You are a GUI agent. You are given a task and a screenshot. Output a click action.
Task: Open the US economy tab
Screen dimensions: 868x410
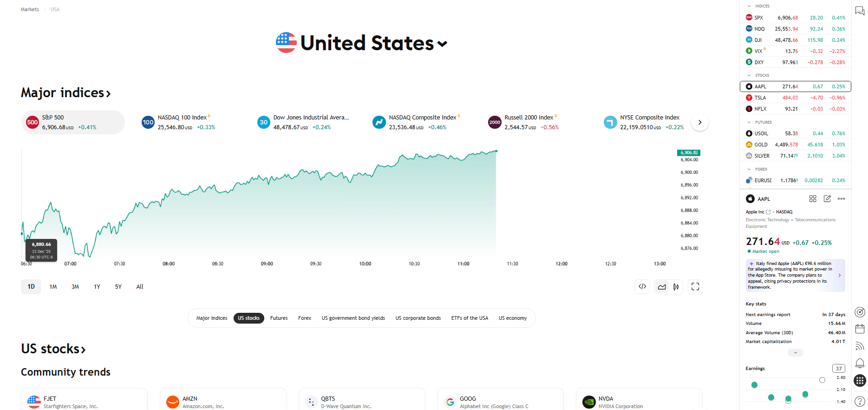click(x=513, y=318)
